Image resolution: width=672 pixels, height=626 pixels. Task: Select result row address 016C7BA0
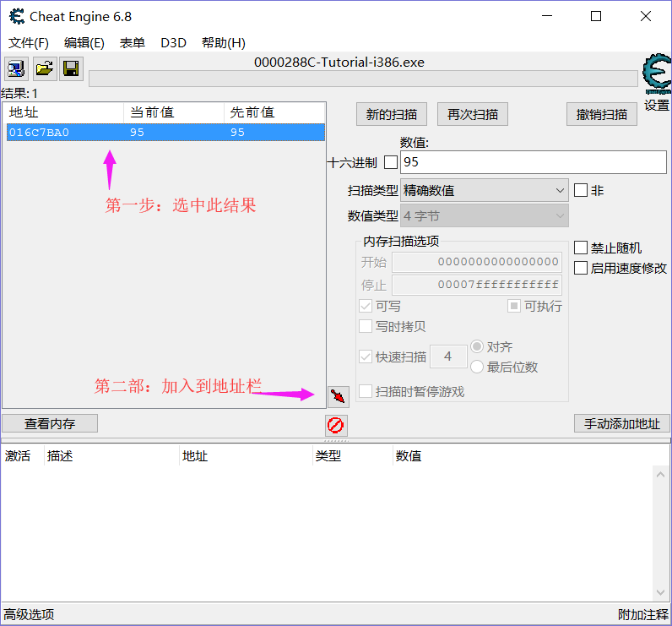165,132
